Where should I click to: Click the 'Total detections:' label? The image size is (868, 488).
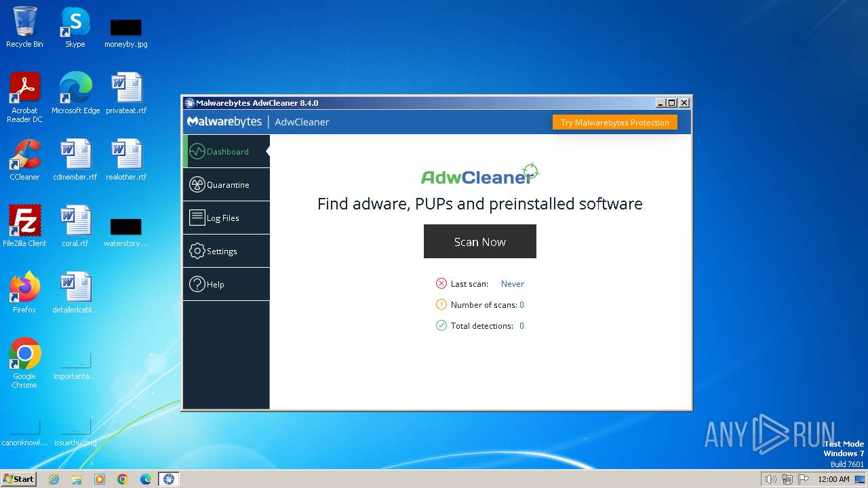(481, 326)
